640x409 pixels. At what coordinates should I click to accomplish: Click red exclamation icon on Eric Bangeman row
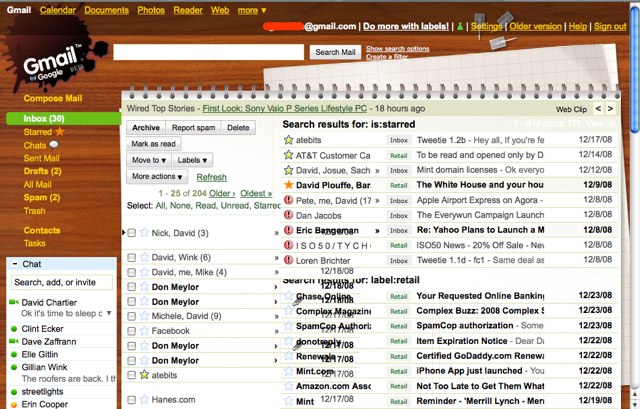pyautogui.click(x=289, y=230)
